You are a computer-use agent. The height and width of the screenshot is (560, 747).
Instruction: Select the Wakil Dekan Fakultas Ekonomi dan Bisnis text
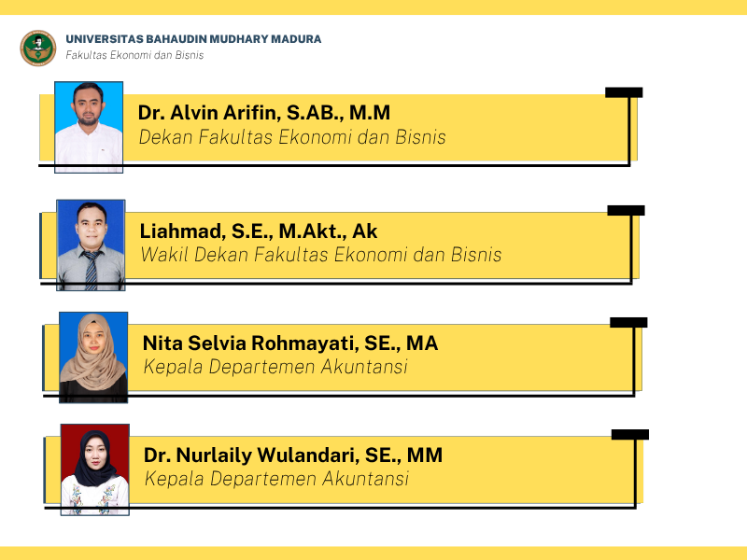[x=320, y=254]
